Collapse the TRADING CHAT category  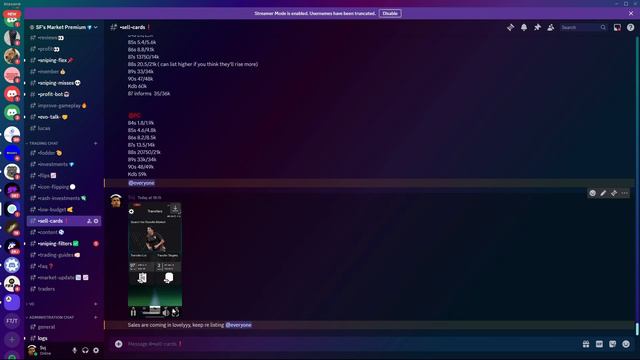tap(43, 143)
